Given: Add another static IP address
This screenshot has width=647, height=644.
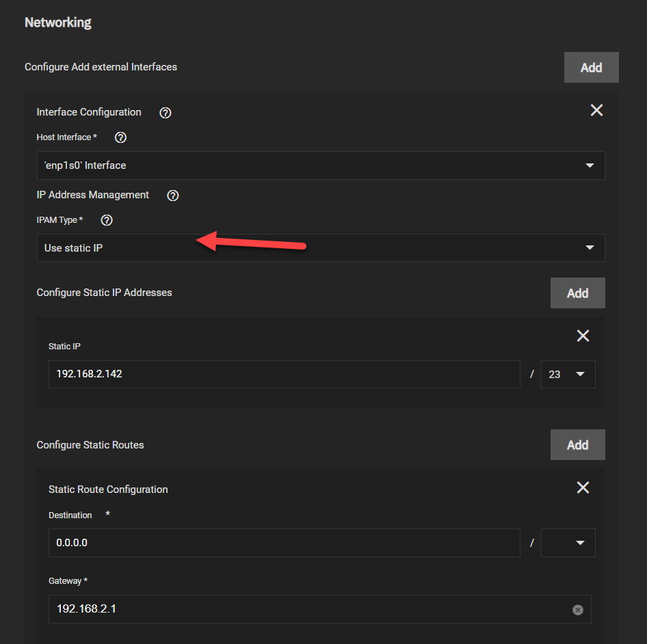Looking at the screenshot, I should [578, 293].
